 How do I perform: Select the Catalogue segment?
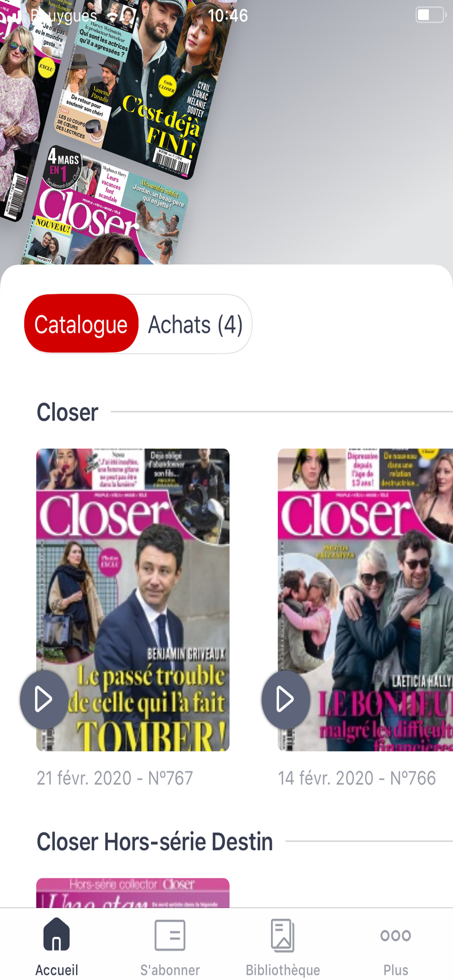pos(81,324)
